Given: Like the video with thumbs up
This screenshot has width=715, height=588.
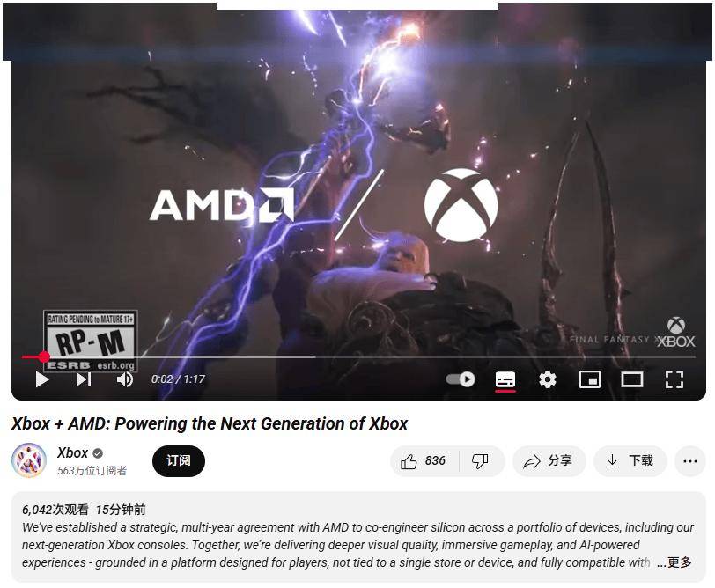Looking at the screenshot, I should coord(424,461).
